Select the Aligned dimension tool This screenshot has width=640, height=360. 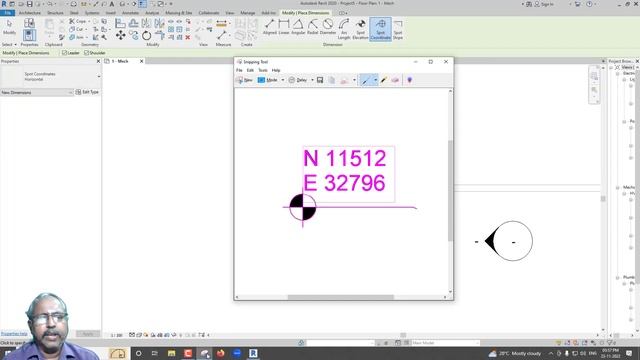coord(269,27)
